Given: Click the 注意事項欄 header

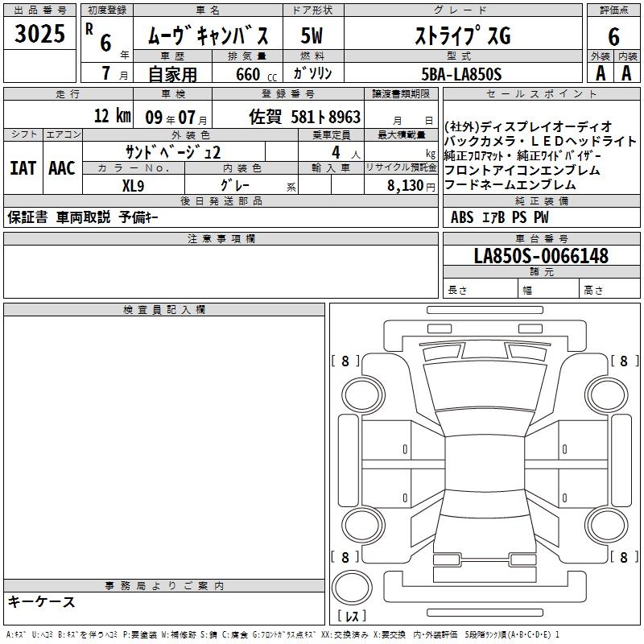Looking at the screenshot, I should tap(221, 238).
